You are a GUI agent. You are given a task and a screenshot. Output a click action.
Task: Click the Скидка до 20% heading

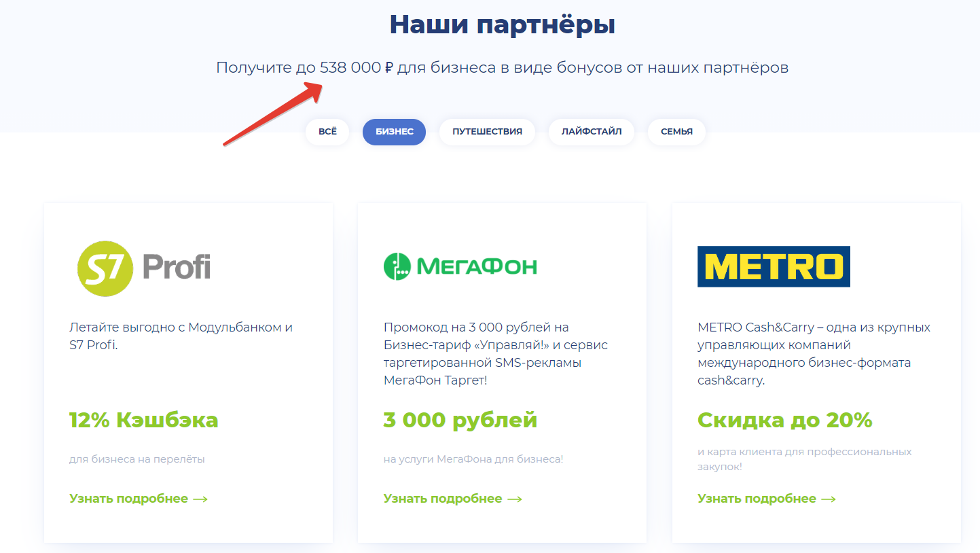click(x=784, y=420)
